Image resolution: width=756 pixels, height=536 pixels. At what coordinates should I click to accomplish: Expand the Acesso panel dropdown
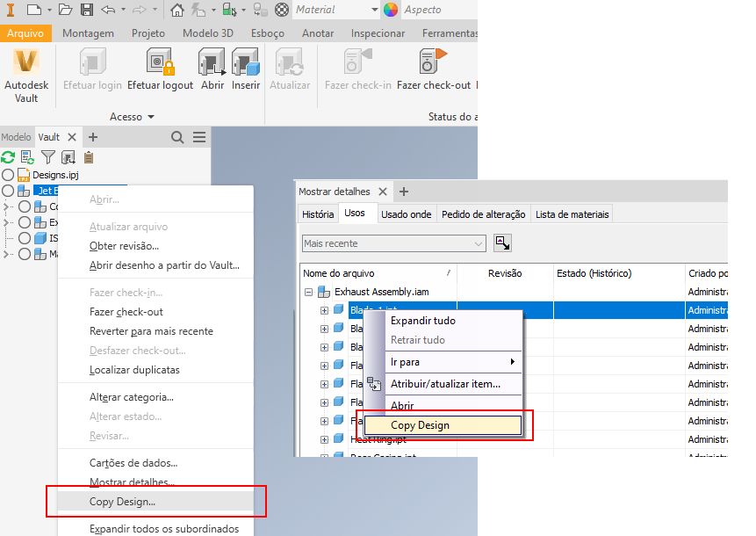pyautogui.click(x=151, y=117)
